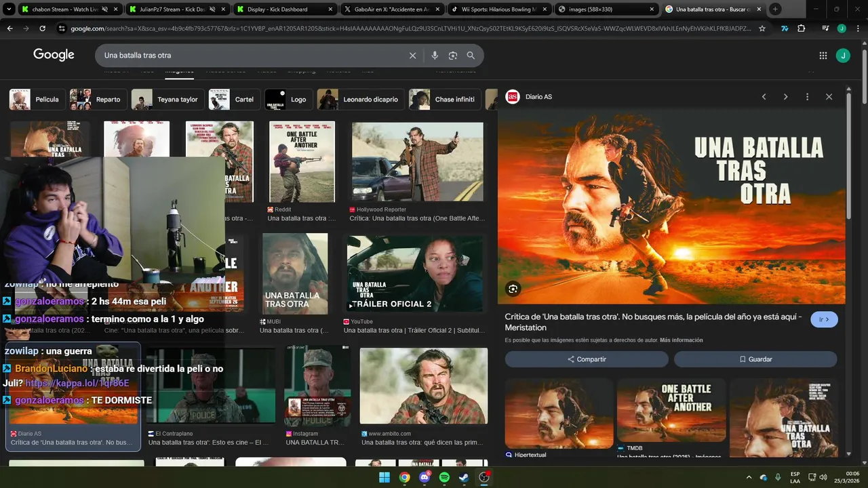Click the Guardar button
Image resolution: width=868 pixels, height=488 pixels.
[755, 359]
